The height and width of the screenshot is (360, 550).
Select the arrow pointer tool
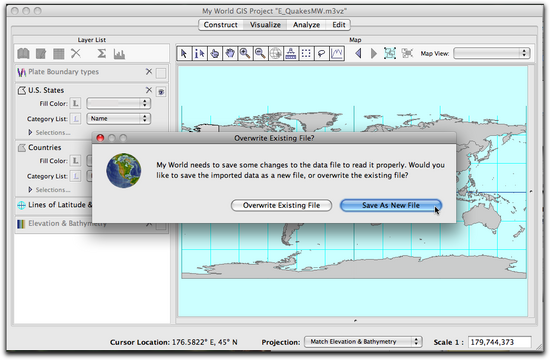pyautogui.click(x=184, y=54)
